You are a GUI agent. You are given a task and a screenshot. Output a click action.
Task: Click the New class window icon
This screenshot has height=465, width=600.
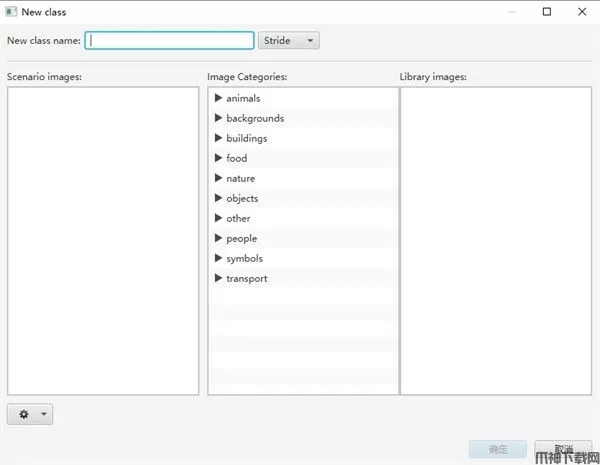[11, 12]
